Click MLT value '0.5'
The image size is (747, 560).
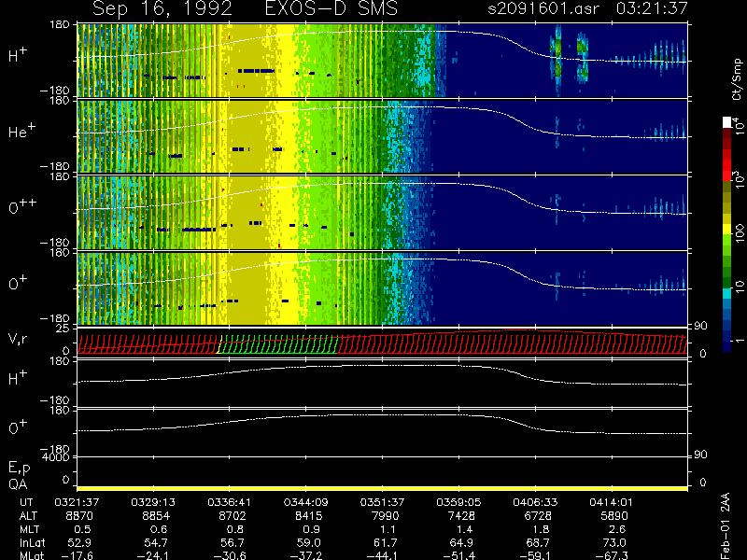click(x=82, y=529)
